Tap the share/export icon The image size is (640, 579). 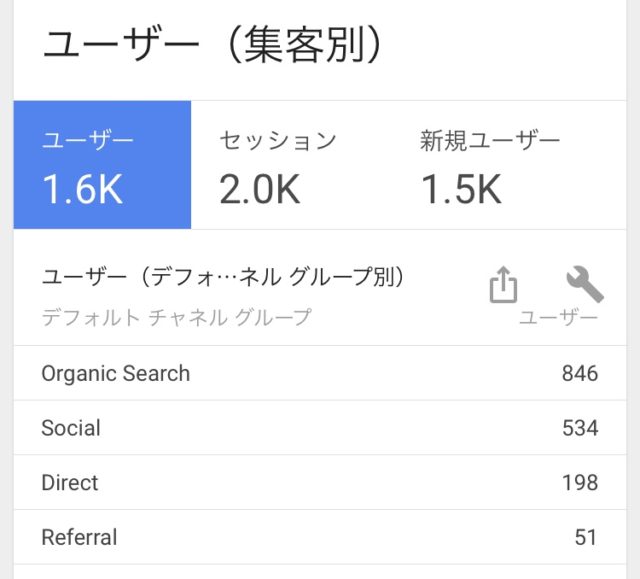pyautogui.click(x=503, y=284)
